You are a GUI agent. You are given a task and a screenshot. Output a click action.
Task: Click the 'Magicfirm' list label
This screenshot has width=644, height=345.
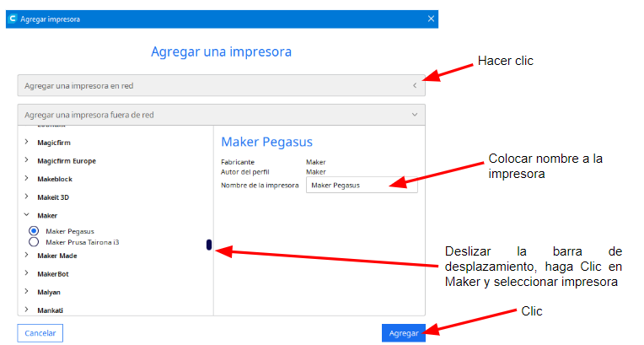coord(54,143)
